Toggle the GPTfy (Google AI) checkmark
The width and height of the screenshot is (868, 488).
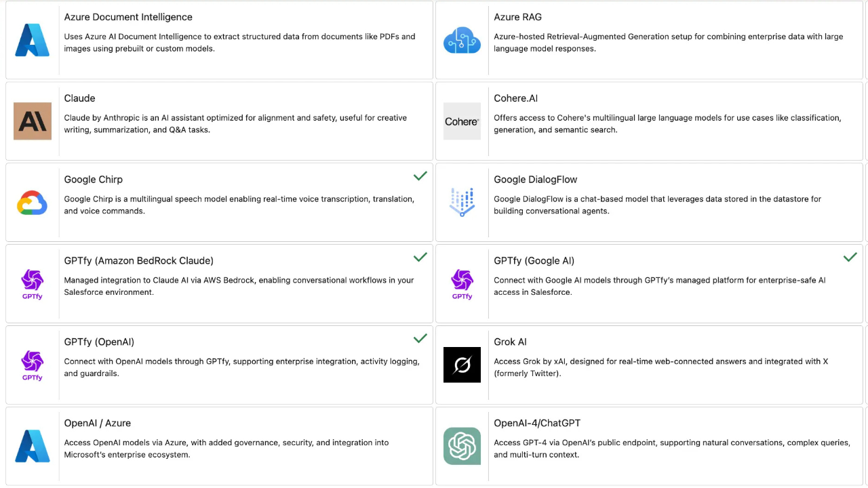[x=850, y=258]
